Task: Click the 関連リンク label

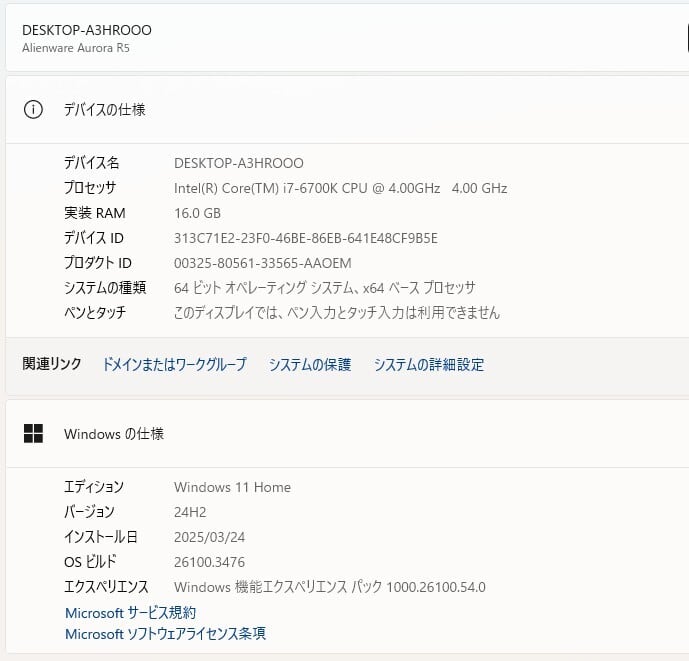Action: pyautogui.click(x=52, y=365)
